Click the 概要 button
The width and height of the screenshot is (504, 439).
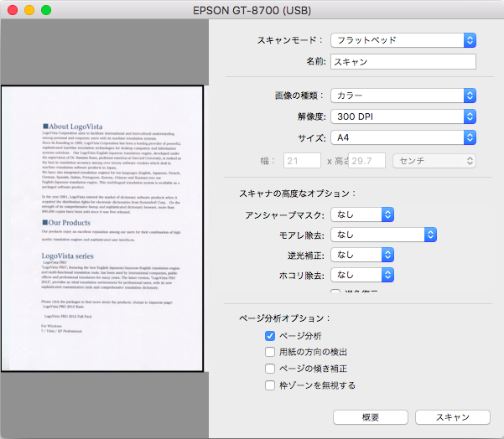[371, 417]
